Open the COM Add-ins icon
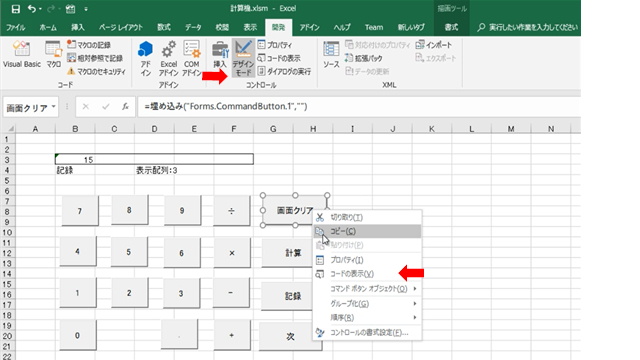 click(x=191, y=58)
